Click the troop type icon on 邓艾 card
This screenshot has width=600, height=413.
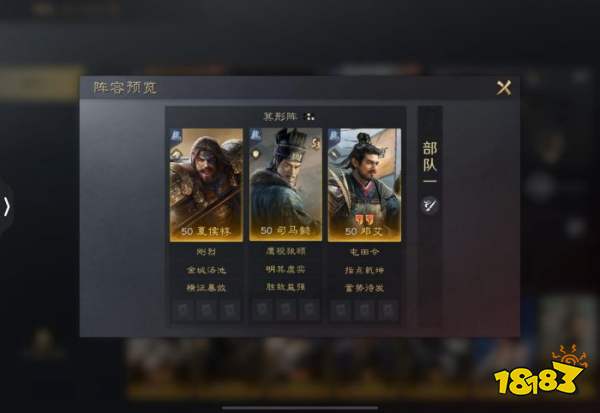point(334,135)
